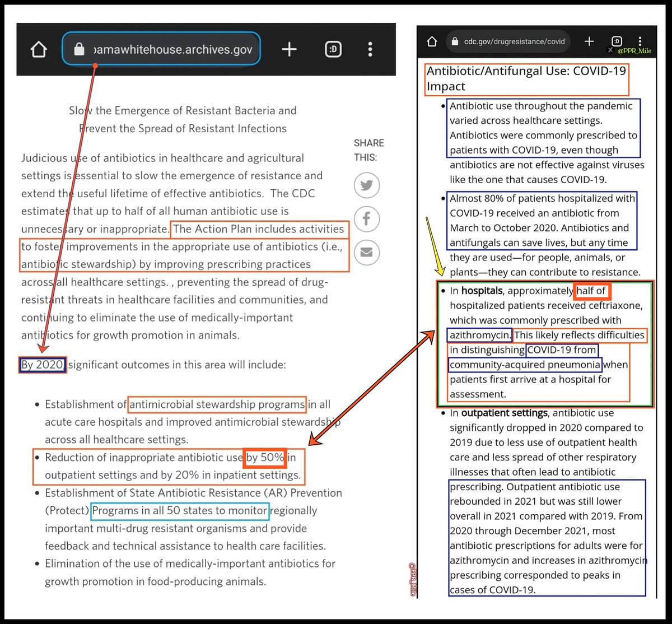
Task: Click the word 'azithromycin.' in hospitals bullet
Action: [x=480, y=335]
